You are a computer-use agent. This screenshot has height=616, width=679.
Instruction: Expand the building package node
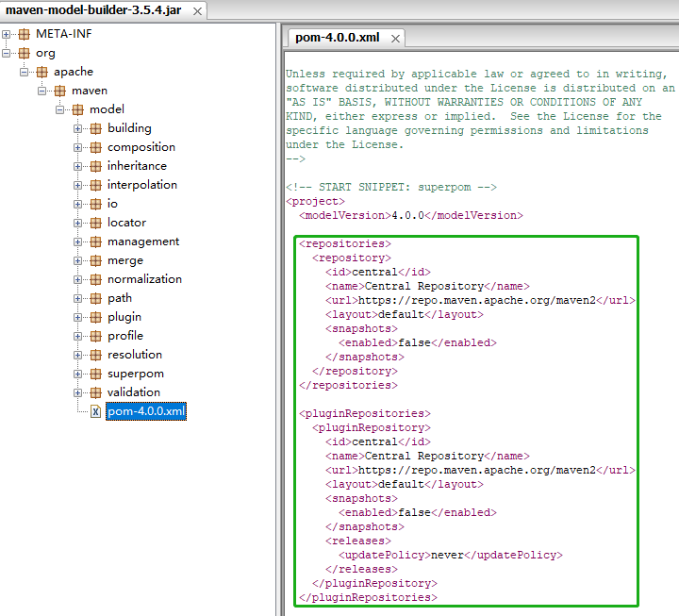pyautogui.click(x=78, y=128)
